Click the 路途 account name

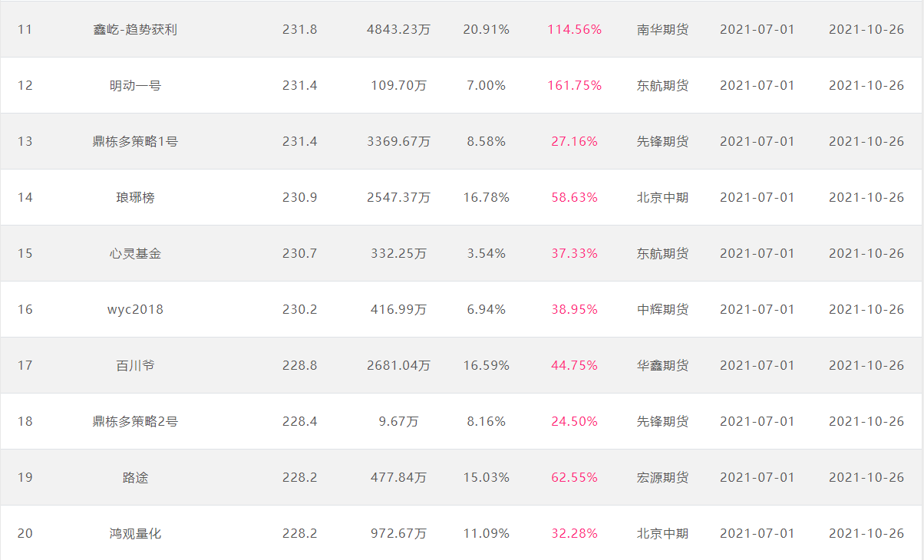(135, 477)
